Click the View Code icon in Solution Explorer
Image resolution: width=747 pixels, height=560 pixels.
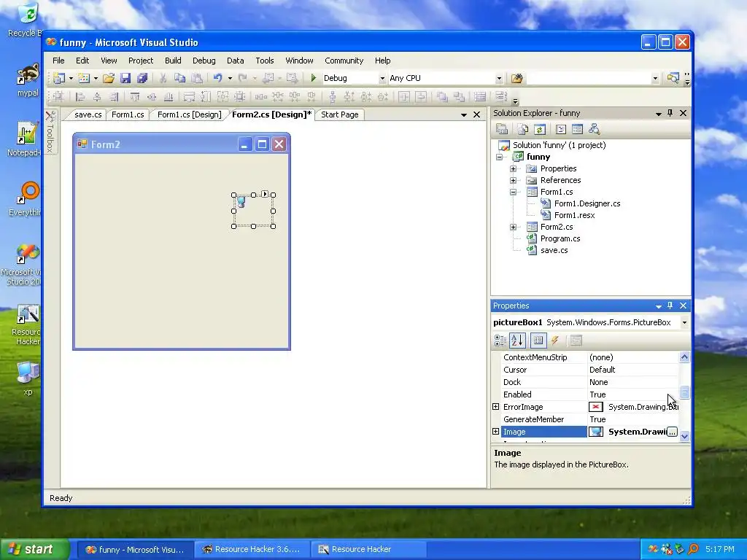point(561,129)
